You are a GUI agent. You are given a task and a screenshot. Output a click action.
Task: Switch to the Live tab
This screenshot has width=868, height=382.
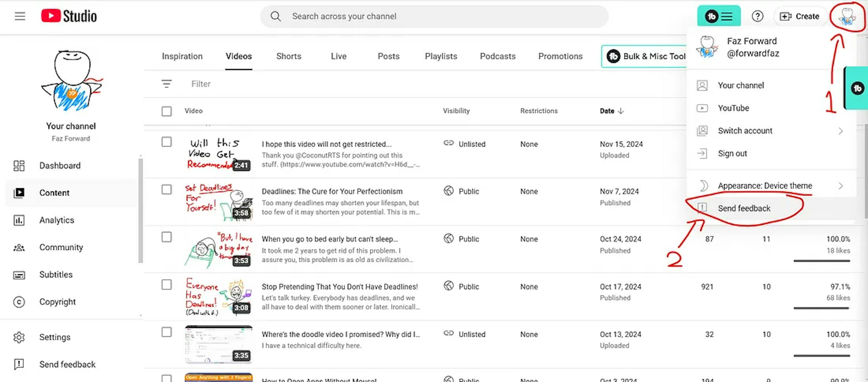[339, 56]
